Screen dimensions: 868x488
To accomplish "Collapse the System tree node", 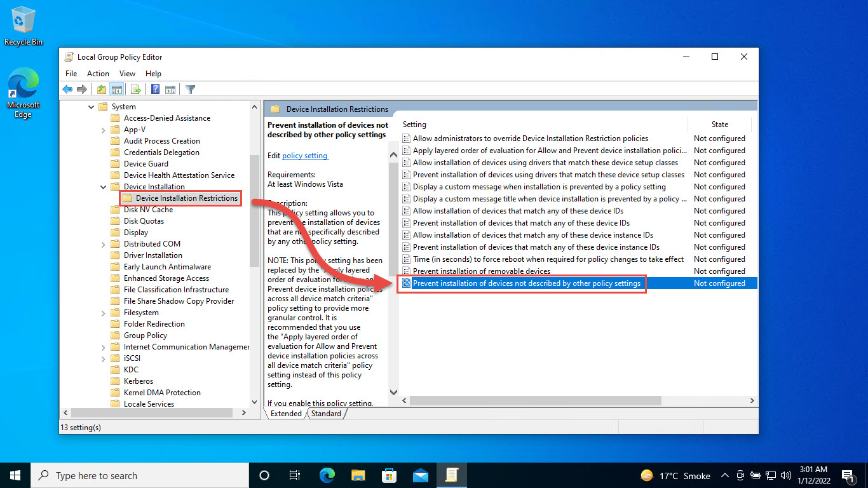I will [92, 107].
